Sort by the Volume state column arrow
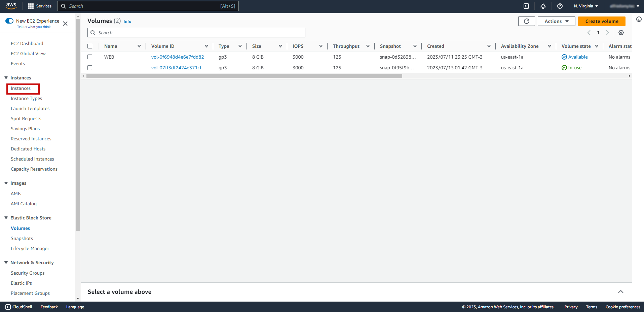Viewport: 644px width, 312px height. click(x=597, y=46)
